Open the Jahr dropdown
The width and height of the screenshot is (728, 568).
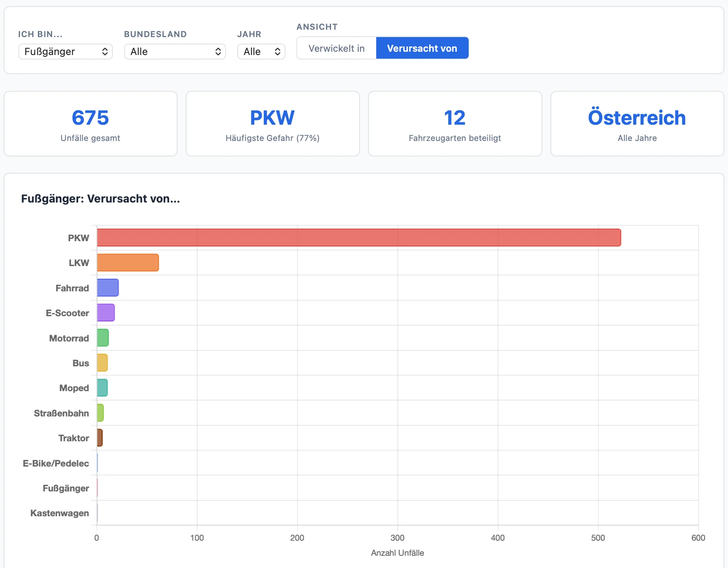click(261, 52)
